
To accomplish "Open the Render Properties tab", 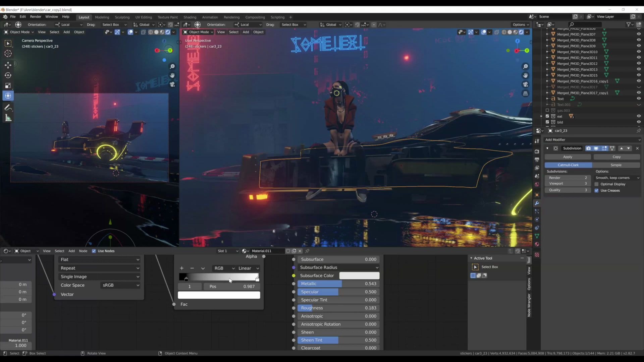I will 537,151.
